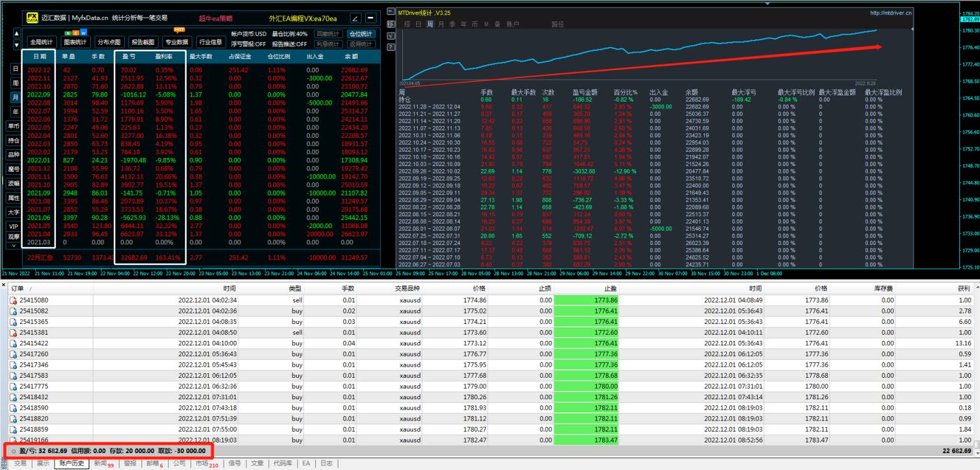The image size is (980, 470).
Task: Close the terminal panel with the x icon
Action: (4, 285)
